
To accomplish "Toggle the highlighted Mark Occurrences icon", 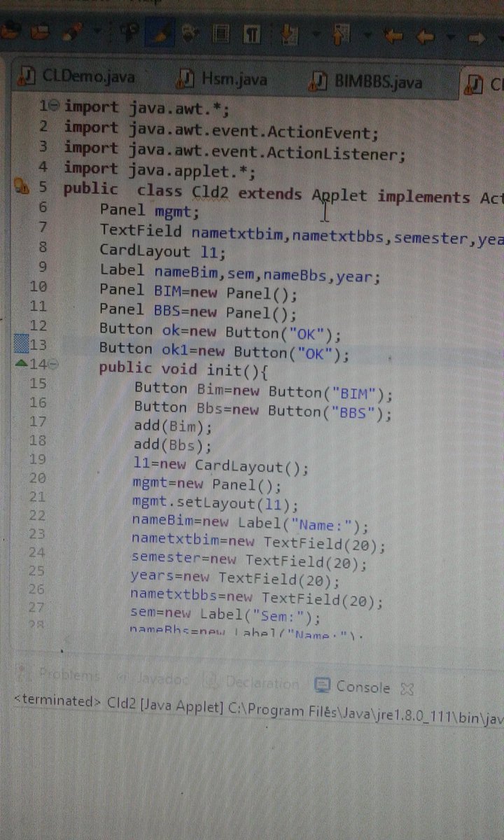I will pyautogui.click(x=160, y=32).
